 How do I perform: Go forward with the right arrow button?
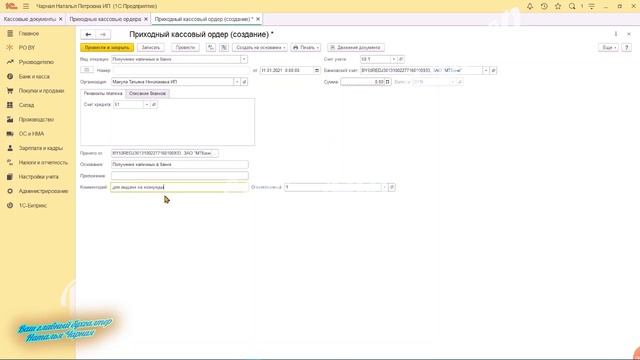(x=103, y=34)
